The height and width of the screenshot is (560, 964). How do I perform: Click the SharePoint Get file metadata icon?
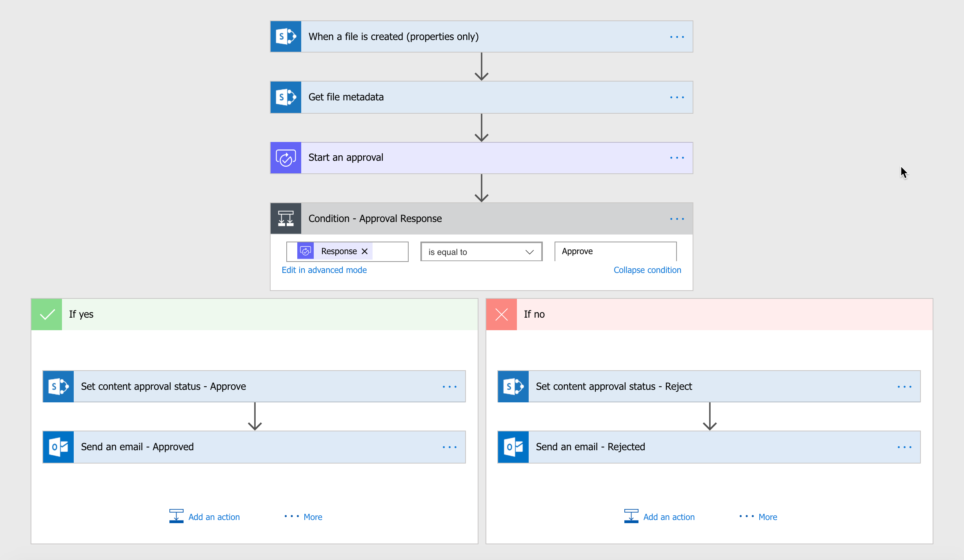pyautogui.click(x=287, y=96)
